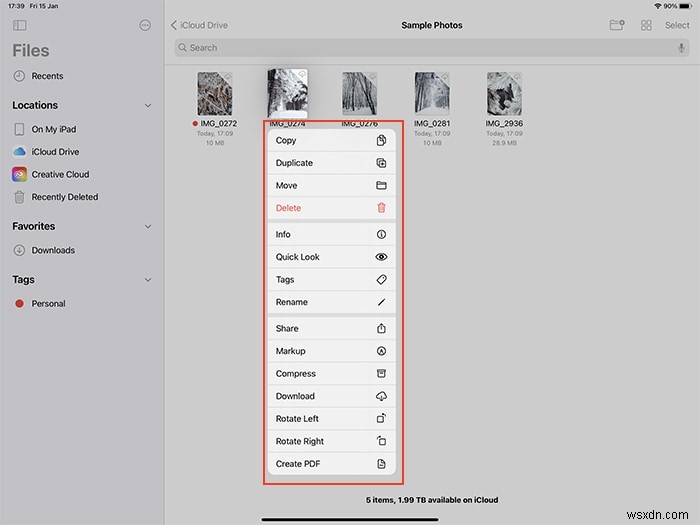This screenshot has height=525, width=700.
Task: Open the sidebar more options ellipsis
Action: click(145, 25)
